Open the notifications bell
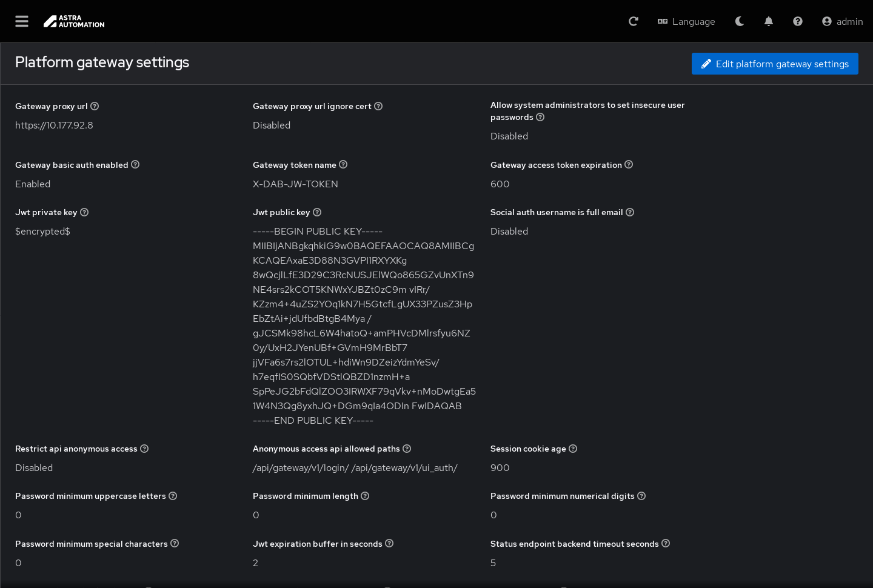Screen dimensions: 873x588 pos(769,21)
